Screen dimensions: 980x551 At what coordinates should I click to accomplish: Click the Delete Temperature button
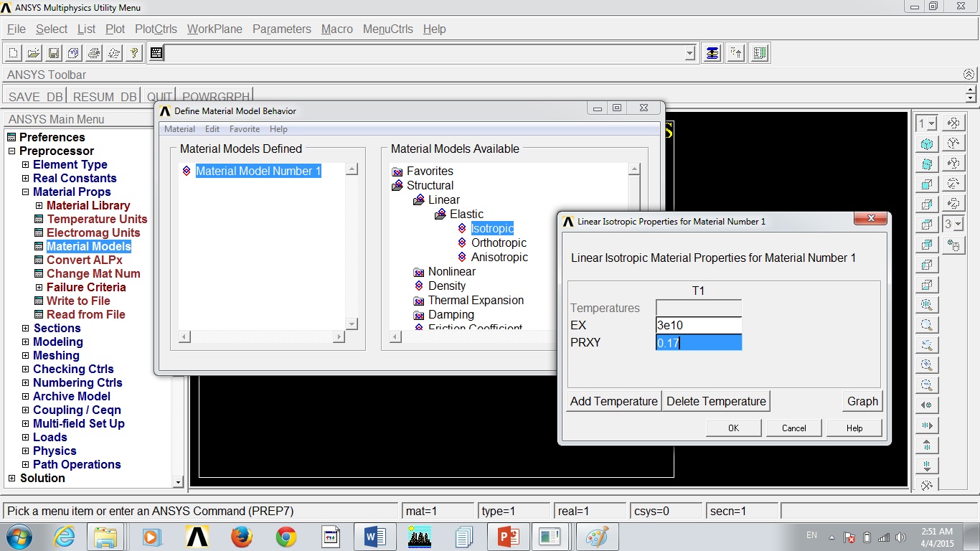(716, 401)
